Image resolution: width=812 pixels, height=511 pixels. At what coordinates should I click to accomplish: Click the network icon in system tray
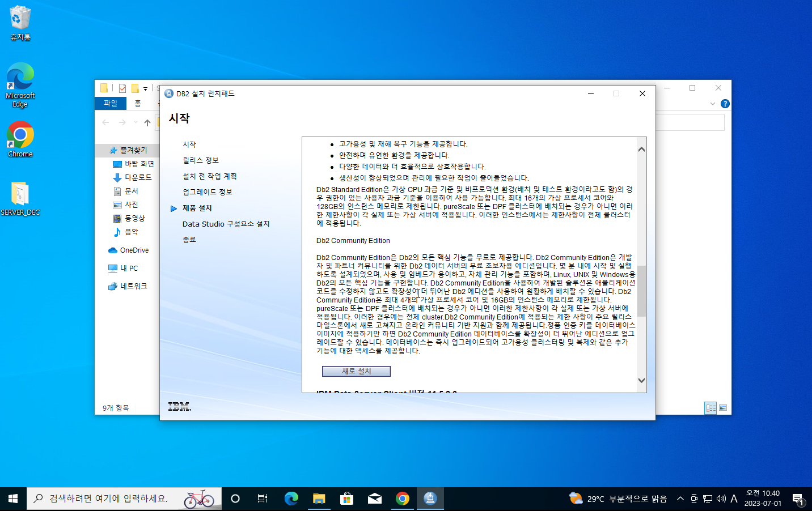707,499
